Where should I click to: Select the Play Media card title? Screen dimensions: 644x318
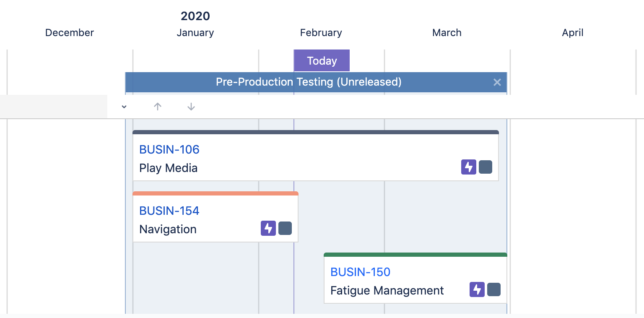click(169, 168)
